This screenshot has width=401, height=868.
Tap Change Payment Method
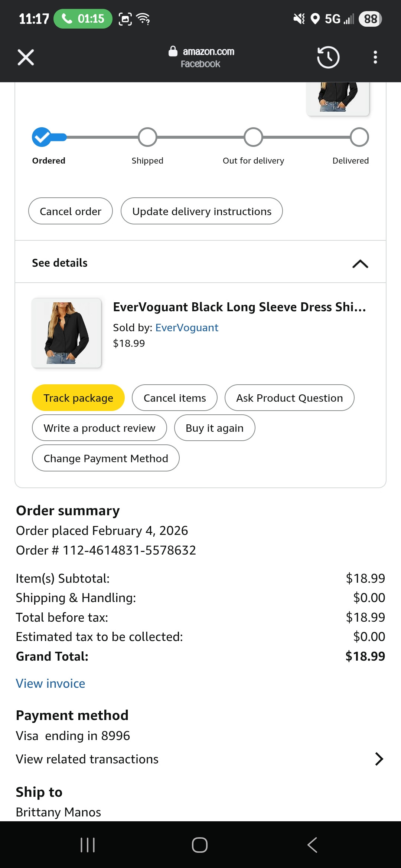(x=106, y=458)
